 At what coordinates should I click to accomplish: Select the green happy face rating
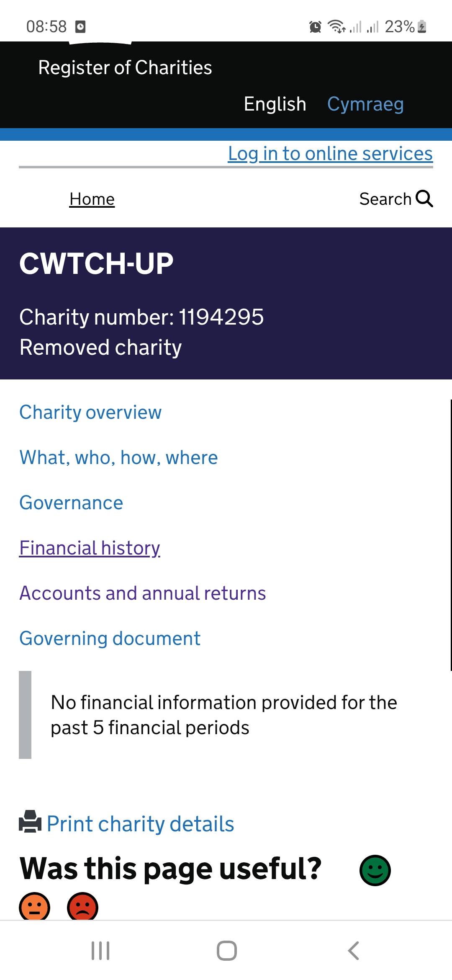[x=375, y=870]
